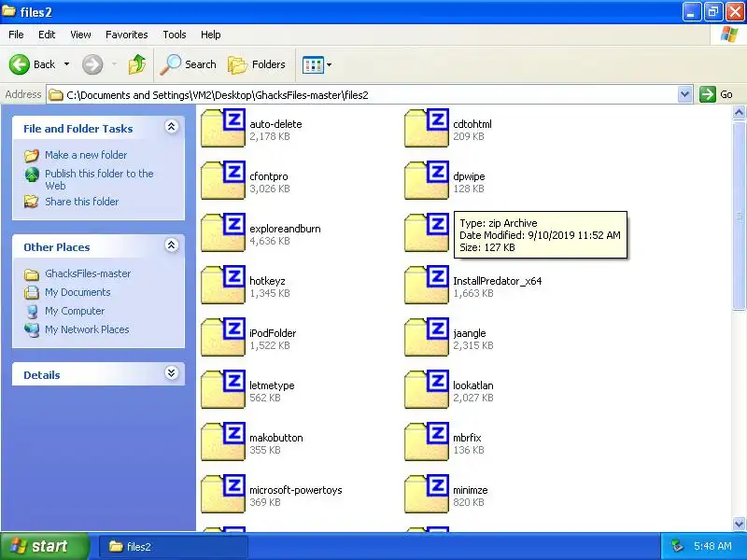Select the dpwipe zip icon
The image size is (747, 560).
(x=427, y=180)
